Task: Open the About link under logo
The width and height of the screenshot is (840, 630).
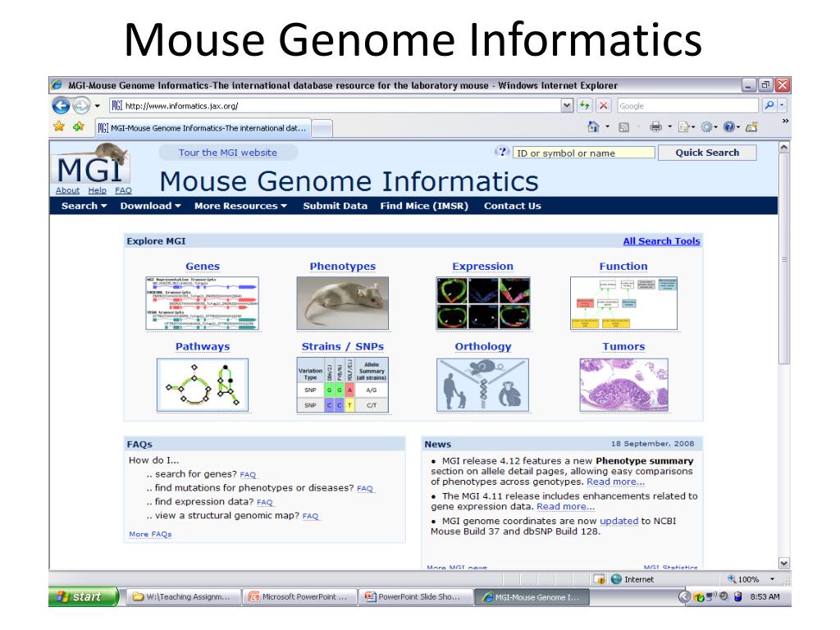Action: (x=67, y=190)
